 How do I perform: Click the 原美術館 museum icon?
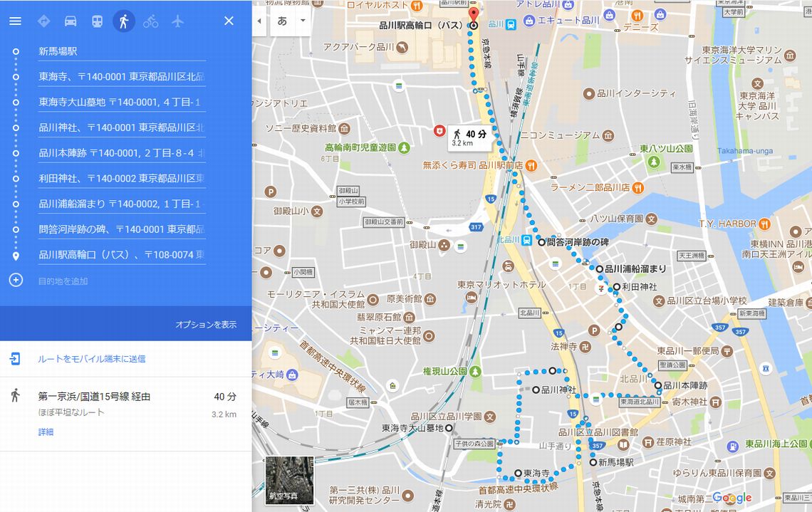click(430, 299)
